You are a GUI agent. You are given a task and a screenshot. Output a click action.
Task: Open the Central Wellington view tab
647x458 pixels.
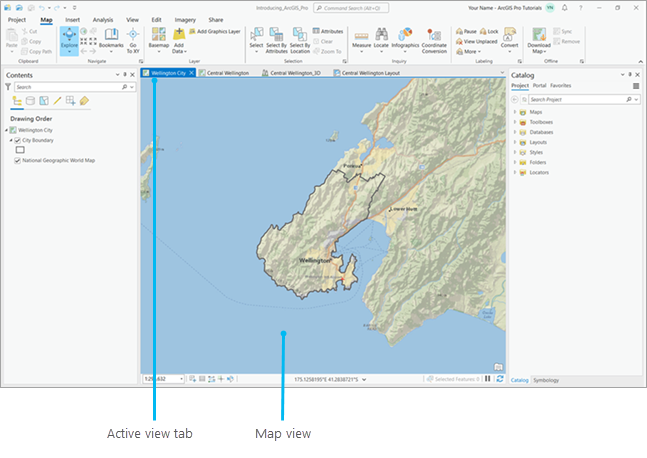[x=224, y=73]
